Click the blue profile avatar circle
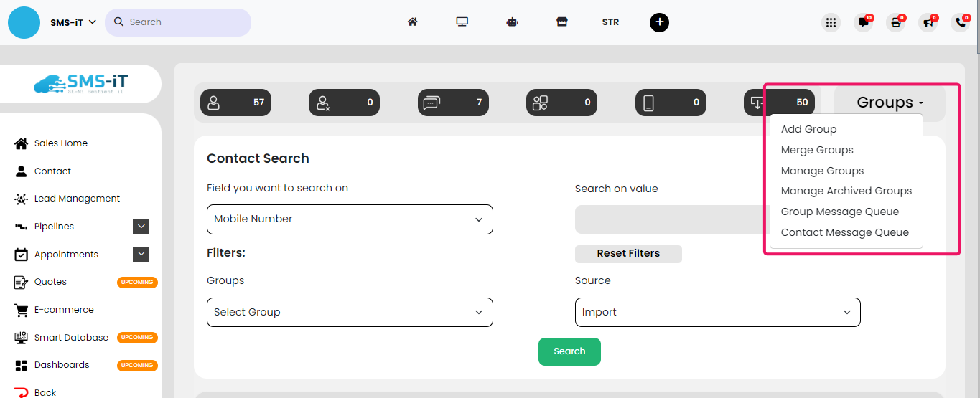 [x=24, y=22]
